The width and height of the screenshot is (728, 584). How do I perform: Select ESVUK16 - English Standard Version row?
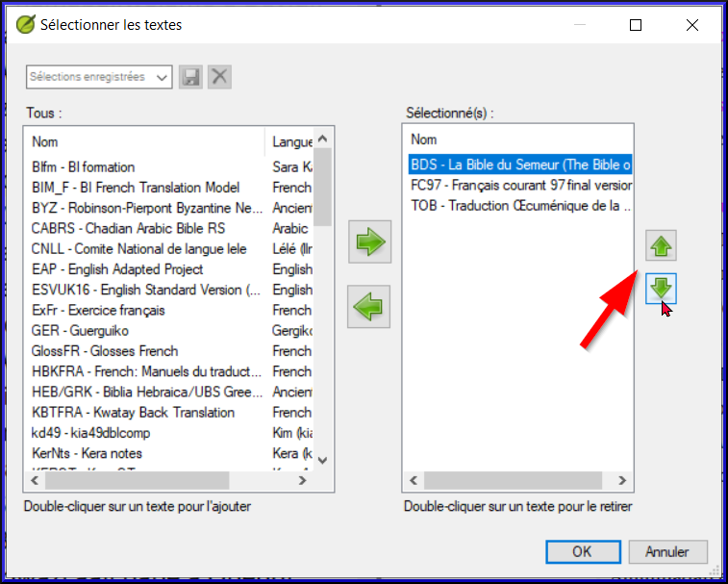pyautogui.click(x=146, y=290)
